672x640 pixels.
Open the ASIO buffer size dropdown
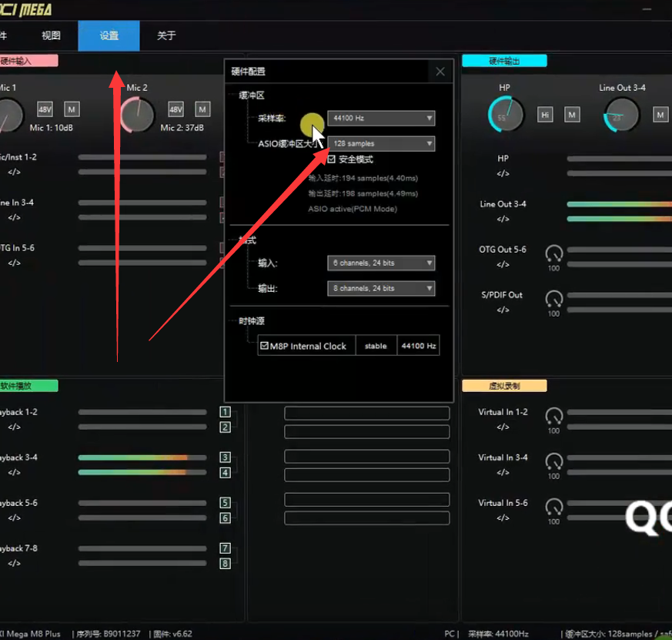[381, 144]
